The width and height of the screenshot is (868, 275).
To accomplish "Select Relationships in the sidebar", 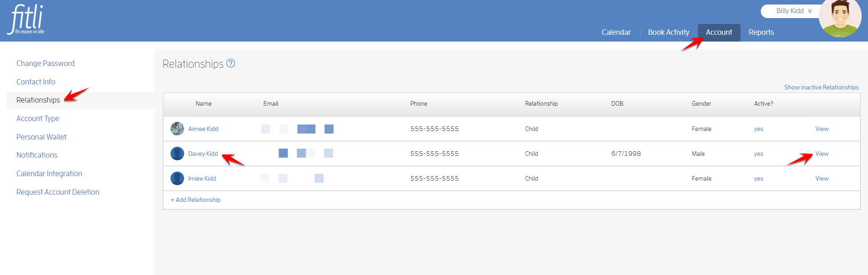I will tap(38, 100).
